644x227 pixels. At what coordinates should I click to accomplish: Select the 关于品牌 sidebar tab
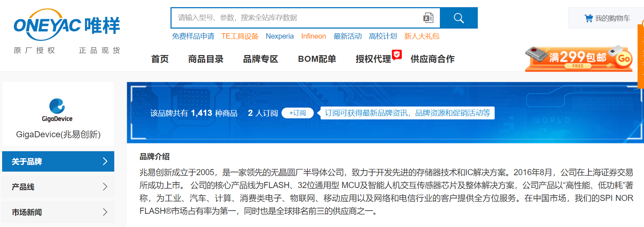tap(58, 161)
